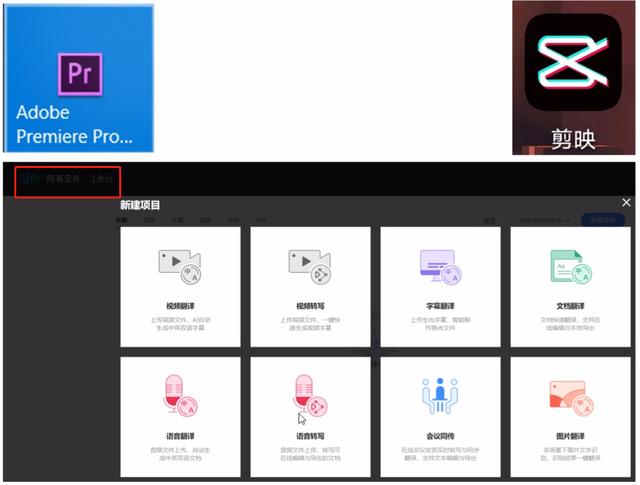Close the 新建项目 dialog
The height and width of the screenshot is (485, 640).
[x=626, y=202]
